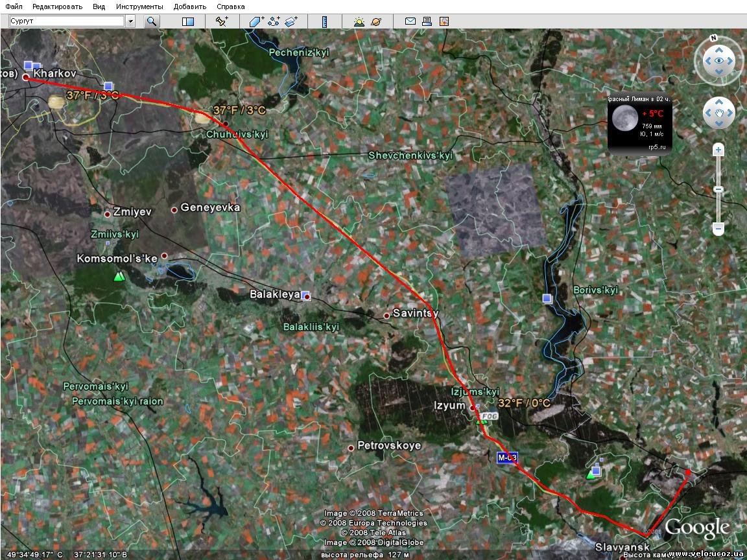Select the Savintsy placemark

tap(387, 316)
